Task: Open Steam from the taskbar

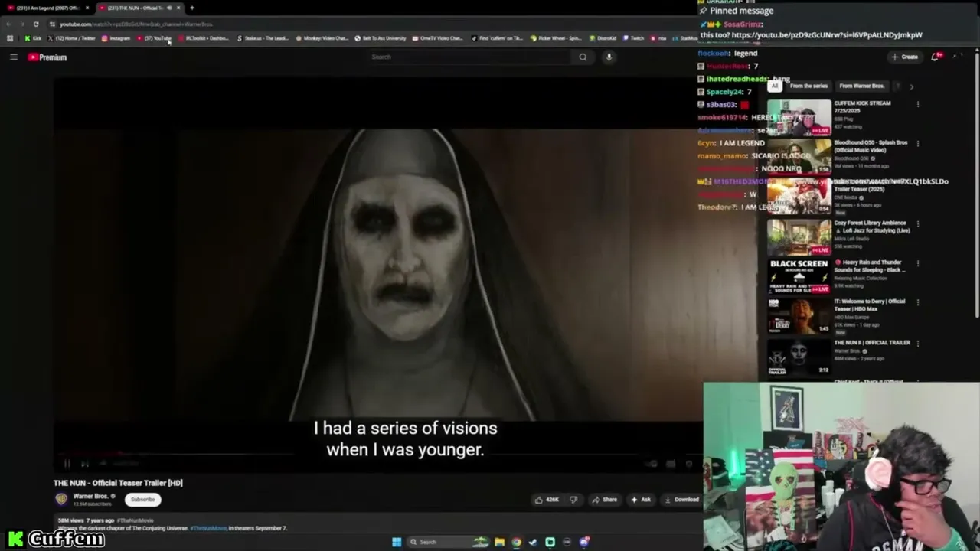Action: [x=533, y=542]
